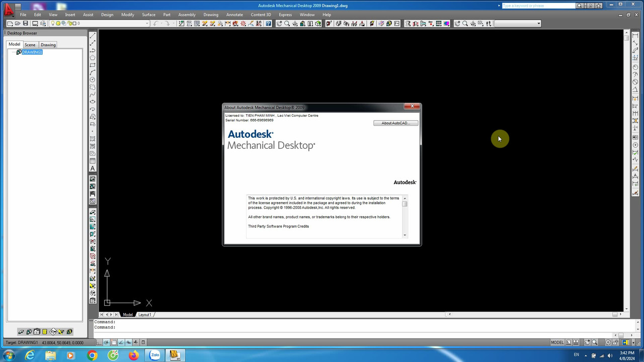The image size is (644, 362).
Task: Click the EN language indicator in tray
Action: point(577,355)
